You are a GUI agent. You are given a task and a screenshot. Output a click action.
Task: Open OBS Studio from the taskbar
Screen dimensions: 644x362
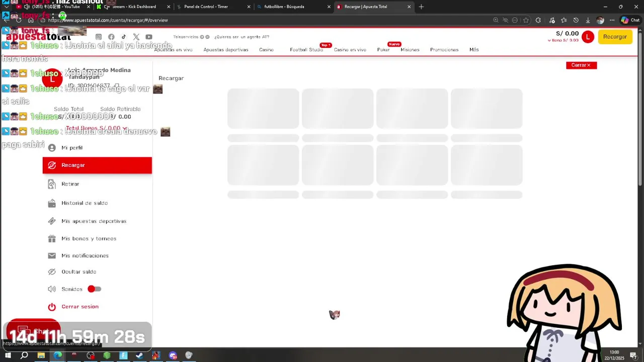tap(91, 355)
